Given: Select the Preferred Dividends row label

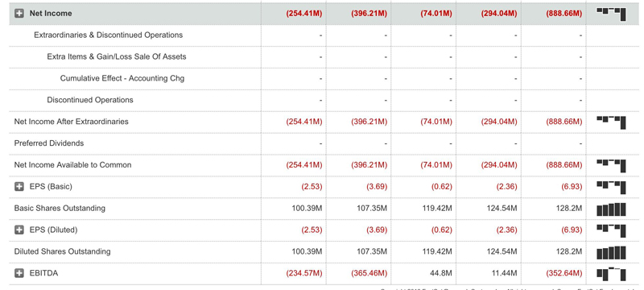Looking at the screenshot, I should 49,143.
